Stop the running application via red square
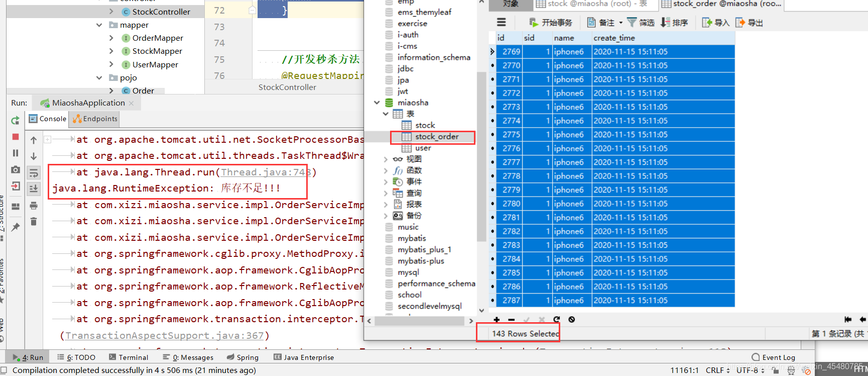Image resolution: width=868 pixels, height=376 pixels. point(15,137)
